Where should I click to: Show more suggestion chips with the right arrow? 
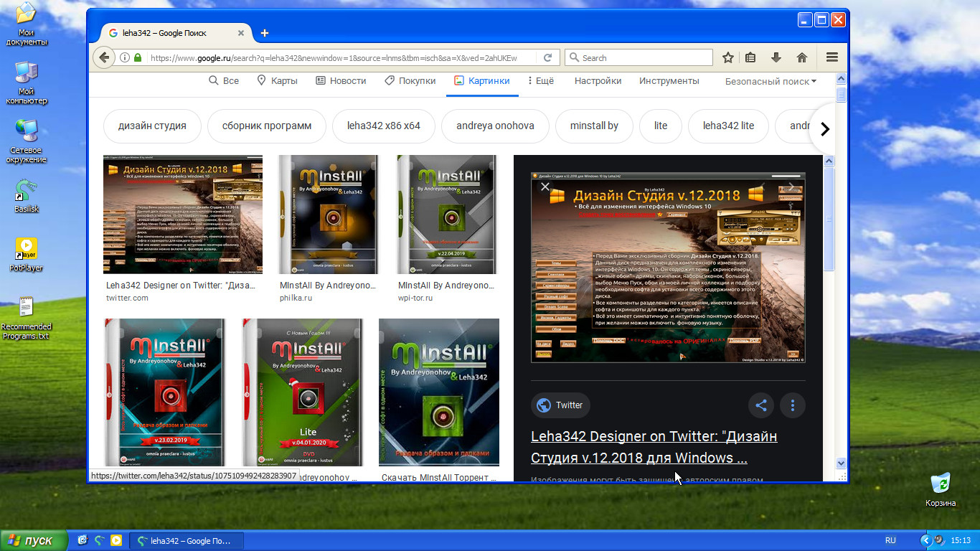[824, 129]
